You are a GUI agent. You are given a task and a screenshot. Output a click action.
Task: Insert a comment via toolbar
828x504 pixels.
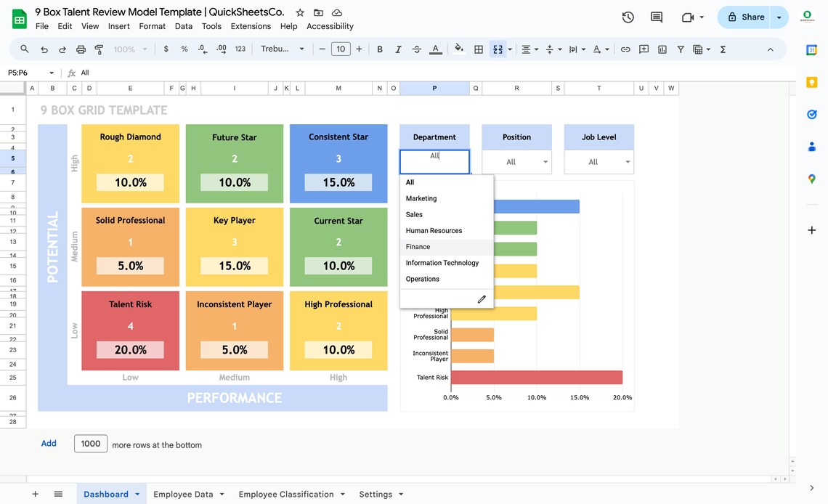coord(644,49)
